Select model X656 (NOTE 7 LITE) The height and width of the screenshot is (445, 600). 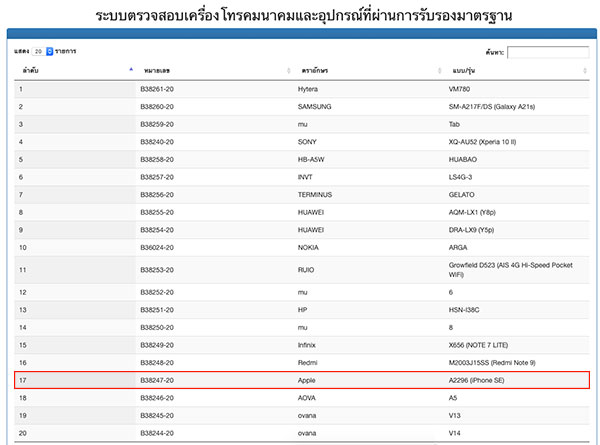pyautogui.click(x=478, y=345)
